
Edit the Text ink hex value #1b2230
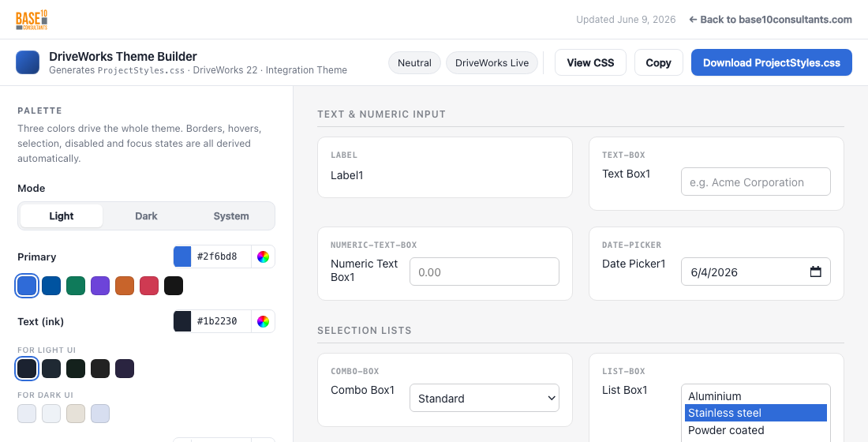pos(221,322)
